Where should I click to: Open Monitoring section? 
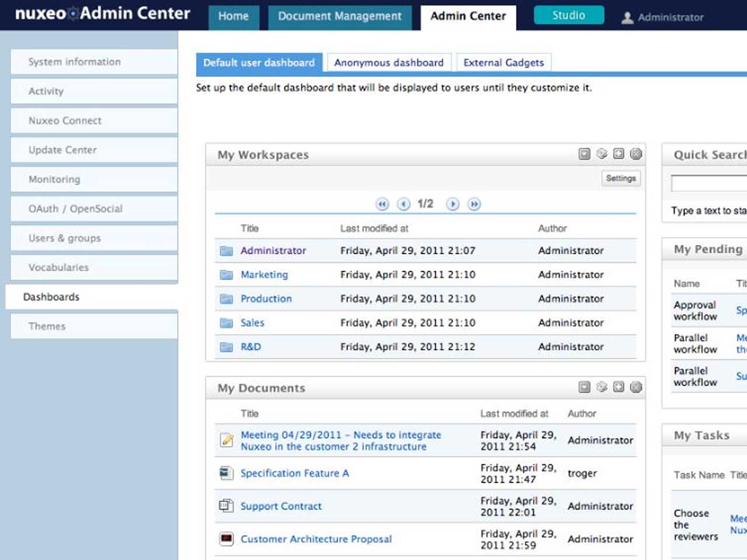coord(94,179)
